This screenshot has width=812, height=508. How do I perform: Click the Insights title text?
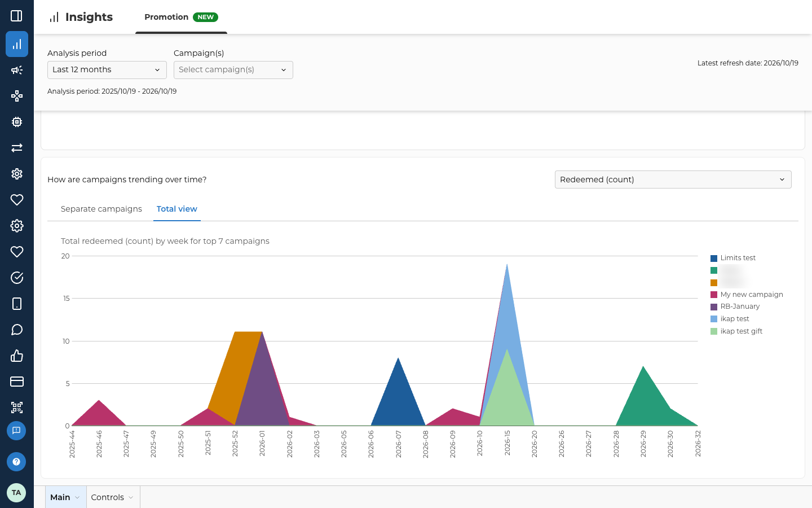[x=89, y=17]
